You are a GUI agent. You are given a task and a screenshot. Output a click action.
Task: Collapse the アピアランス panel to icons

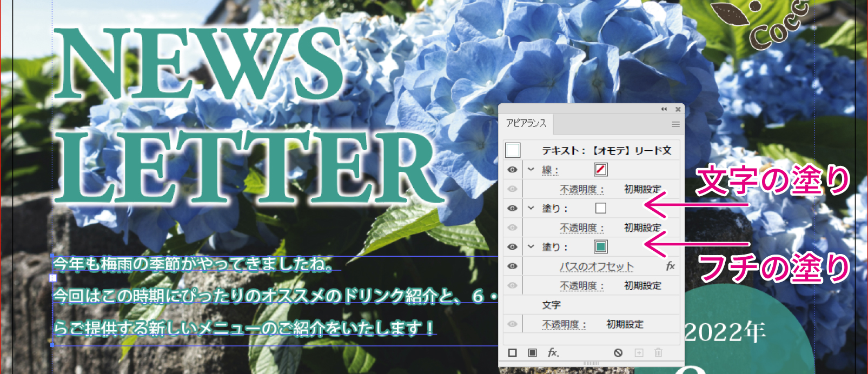point(664,109)
